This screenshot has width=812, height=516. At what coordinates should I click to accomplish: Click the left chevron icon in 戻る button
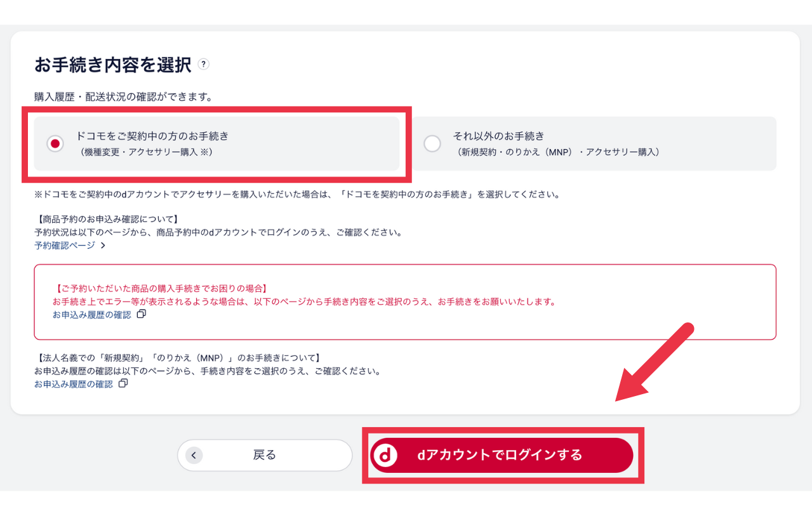click(x=194, y=455)
